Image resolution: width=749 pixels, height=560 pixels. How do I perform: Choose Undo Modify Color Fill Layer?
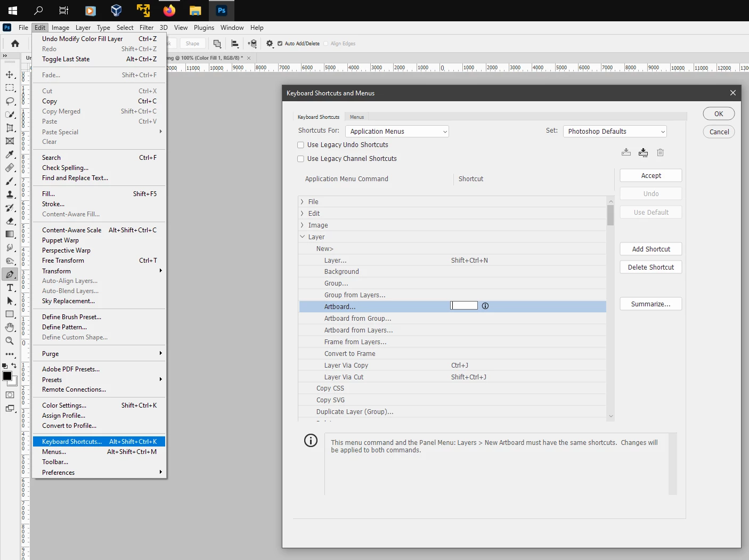99,39
